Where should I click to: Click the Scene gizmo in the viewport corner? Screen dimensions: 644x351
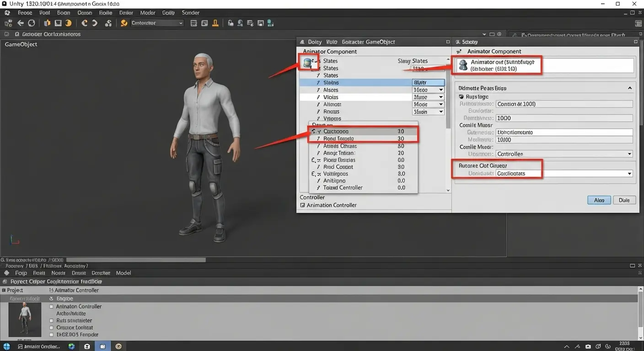click(x=15, y=239)
